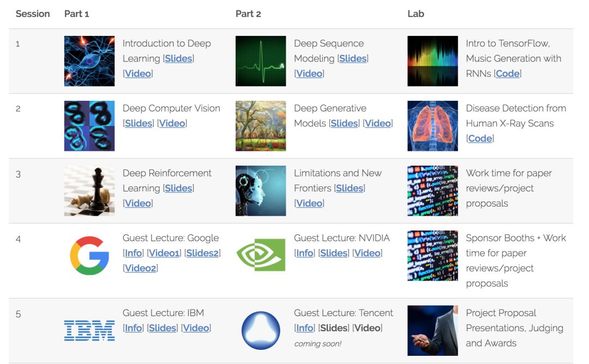589x364 pixels.
Task: Click the chess pieces thumbnail
Action: coord(89,191)
